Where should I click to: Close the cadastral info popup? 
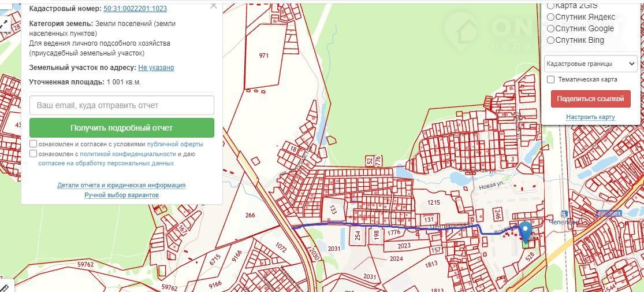214,5
